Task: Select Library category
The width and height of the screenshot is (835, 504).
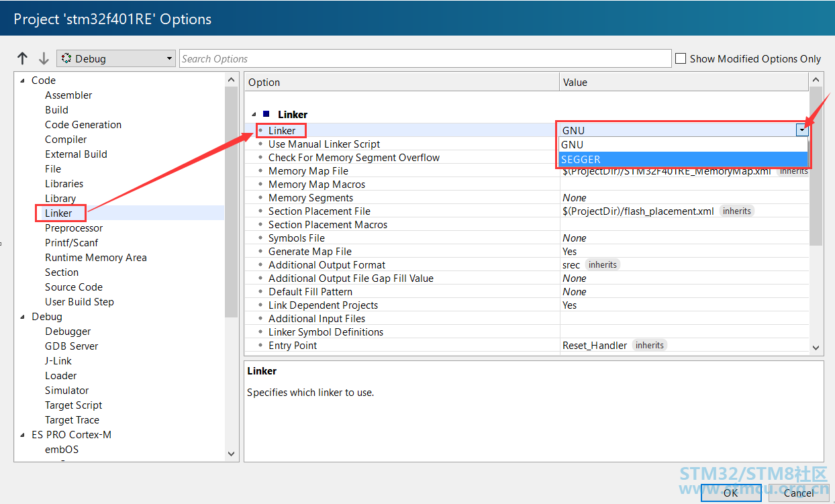Action: coord(60,199)
